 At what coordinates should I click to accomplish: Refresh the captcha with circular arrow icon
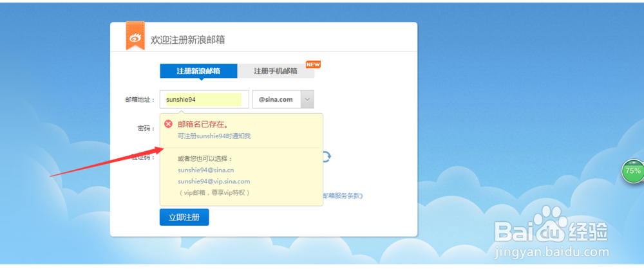click(327, 157)
